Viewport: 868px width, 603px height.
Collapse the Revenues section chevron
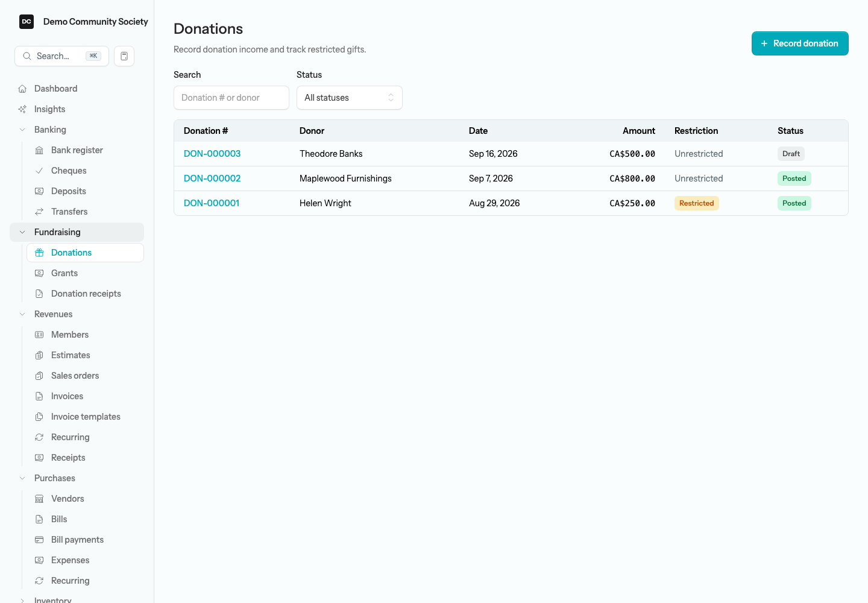[x=22, y=314]
